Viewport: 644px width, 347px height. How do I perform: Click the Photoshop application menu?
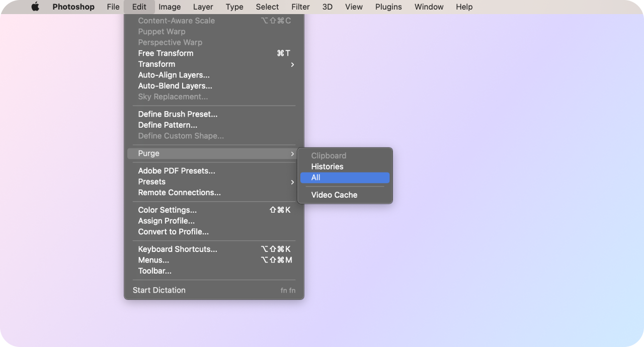click(73, 7)
